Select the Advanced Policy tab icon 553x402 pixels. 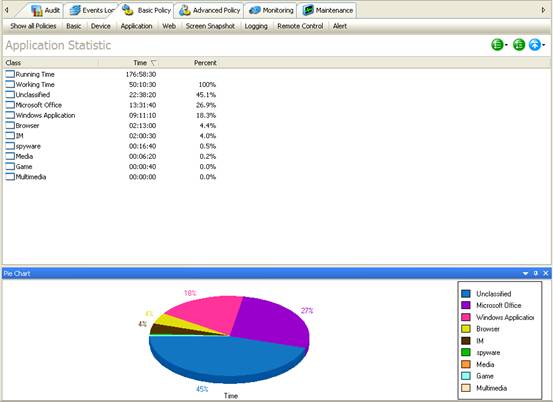click(184, 11)
